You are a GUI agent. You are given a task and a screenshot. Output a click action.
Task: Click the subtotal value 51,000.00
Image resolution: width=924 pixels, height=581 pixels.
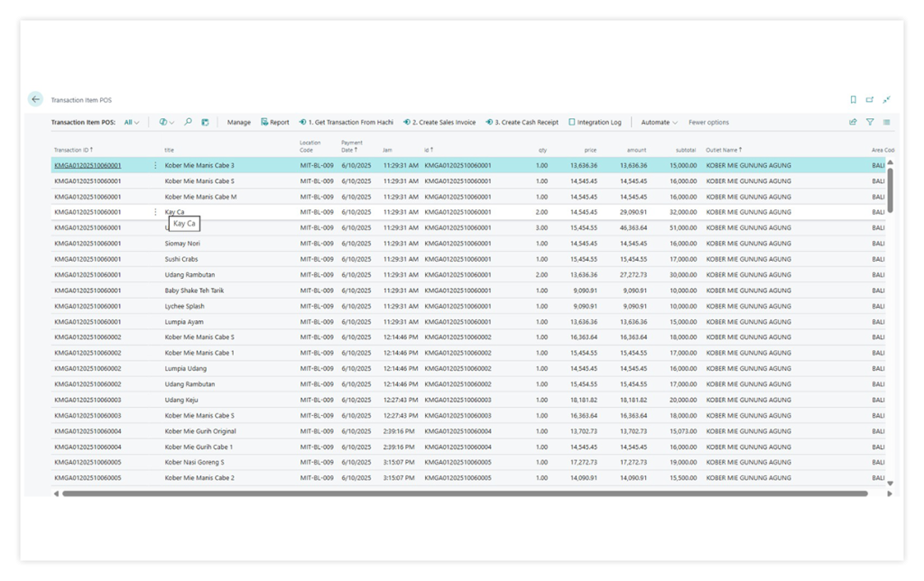[x=683, y=227]
